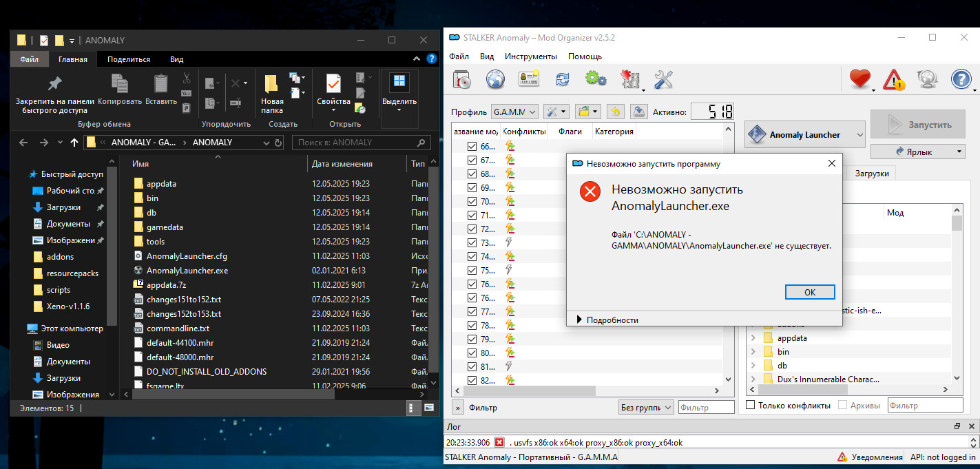Uncheck the mod row 68 checkbox
Image resolution: width=980 pixels, height=469 pixels.
pos(472,174)
